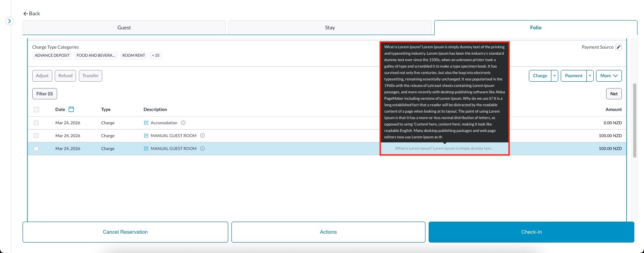
Task: Expand the More dropdown menu
Action: coord(609,76)
